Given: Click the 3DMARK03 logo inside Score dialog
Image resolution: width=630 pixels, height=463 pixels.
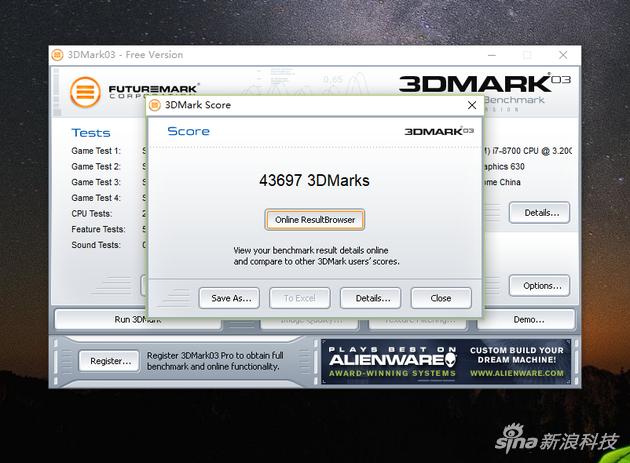Looking at the screenshot, I should [x=439, y=131].
